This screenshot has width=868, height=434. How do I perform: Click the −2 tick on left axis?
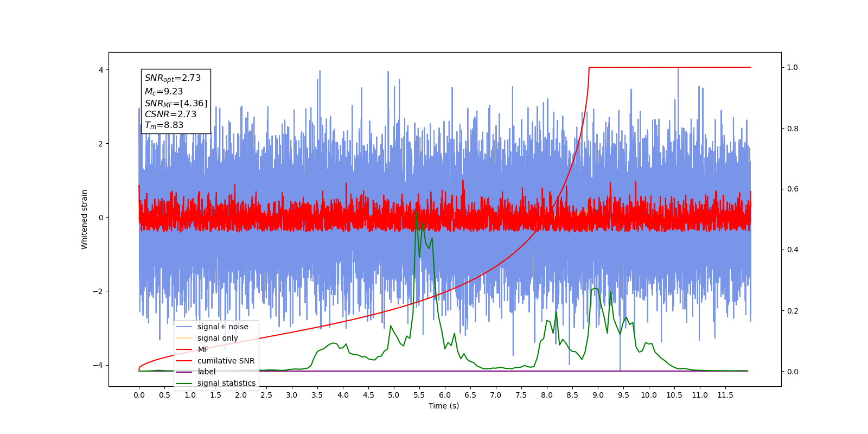click(98, 291)
